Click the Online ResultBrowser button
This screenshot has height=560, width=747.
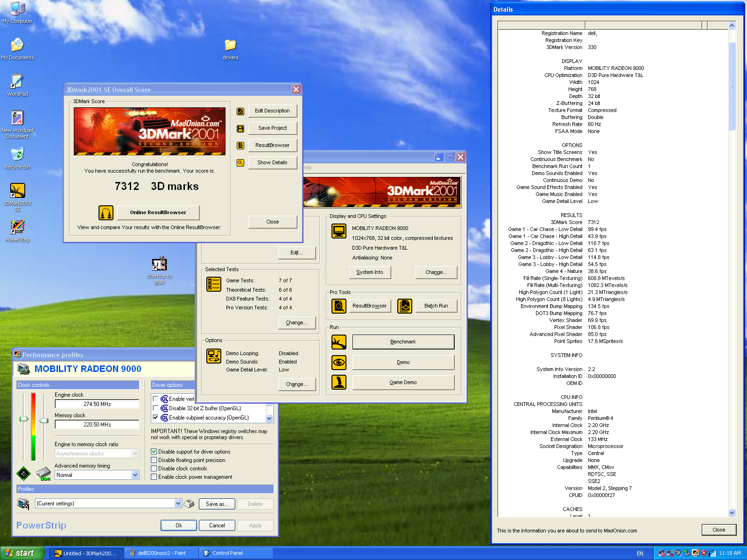(158, 213)
